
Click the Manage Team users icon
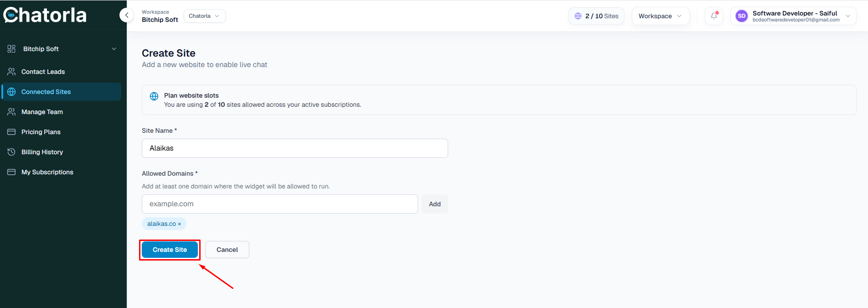coord(11,112)
